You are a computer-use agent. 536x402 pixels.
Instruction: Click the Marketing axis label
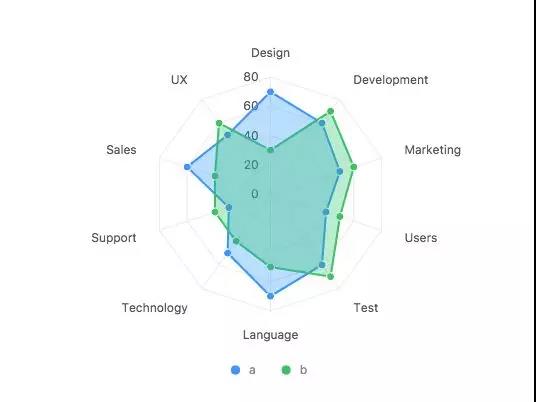point(432,150)
